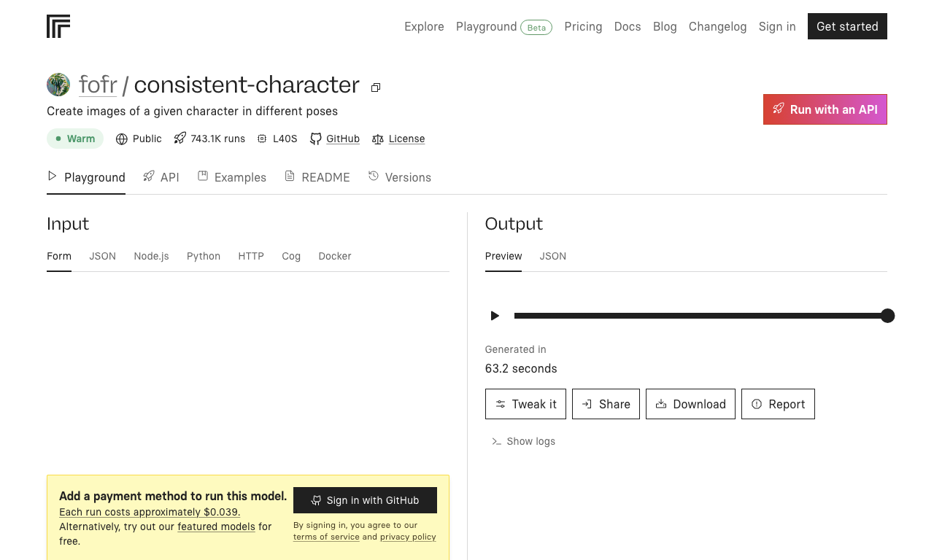Screen dimensions: 934x560
Task: Click the Report button
Action: click(x=778, y=404)
